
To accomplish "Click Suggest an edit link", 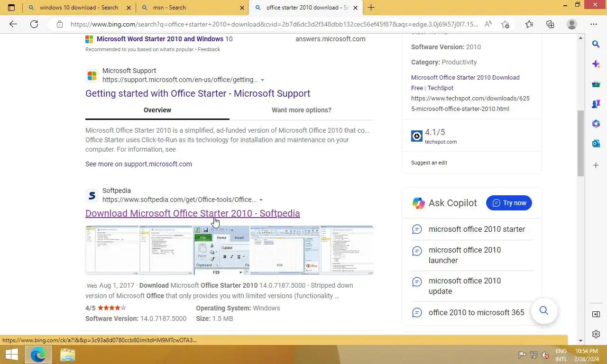I will [x=429, y=163].
